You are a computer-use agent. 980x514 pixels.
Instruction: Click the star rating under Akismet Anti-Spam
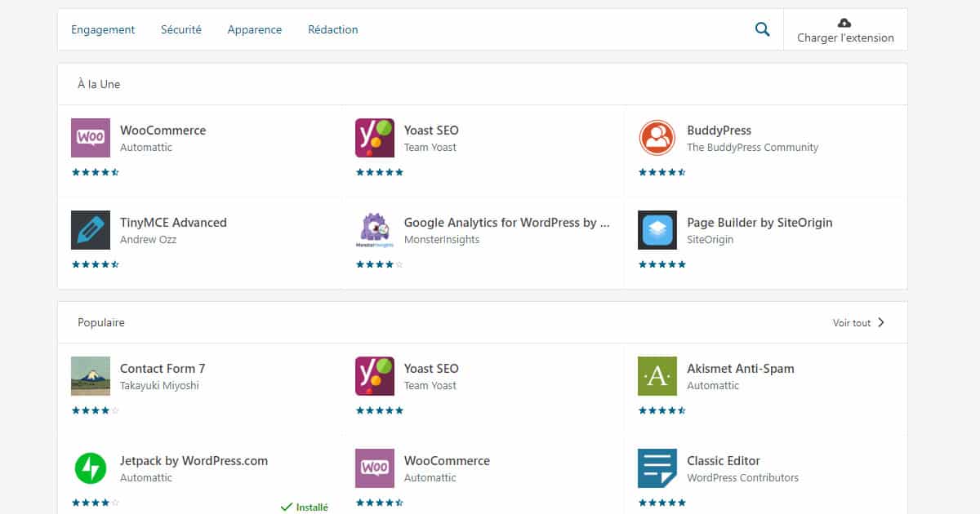click(662, 410)
